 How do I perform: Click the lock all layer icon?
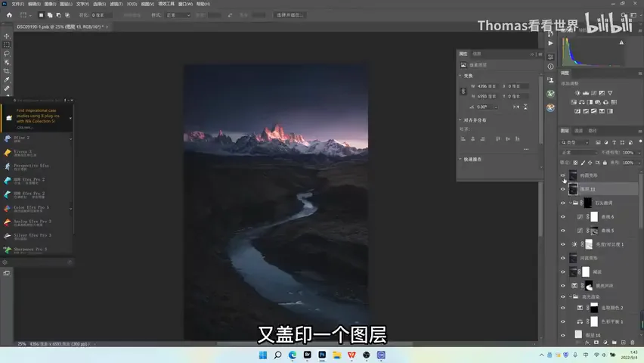605,163
